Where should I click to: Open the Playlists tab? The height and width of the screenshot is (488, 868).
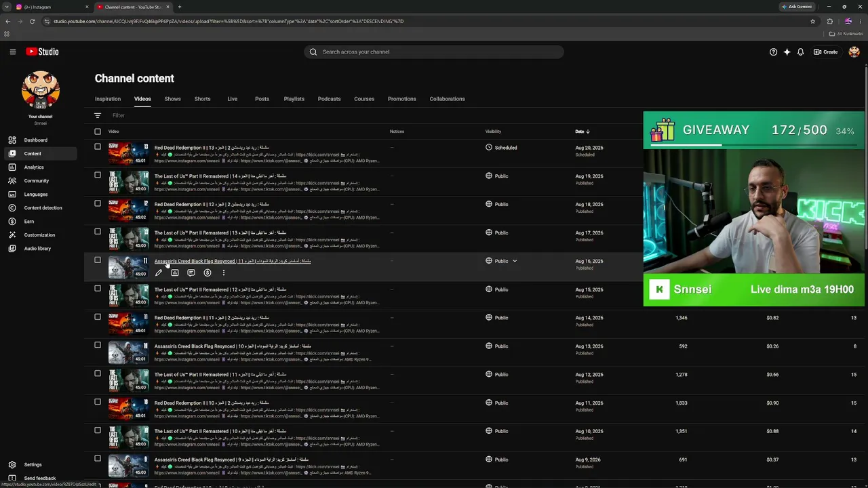point(294,99)
